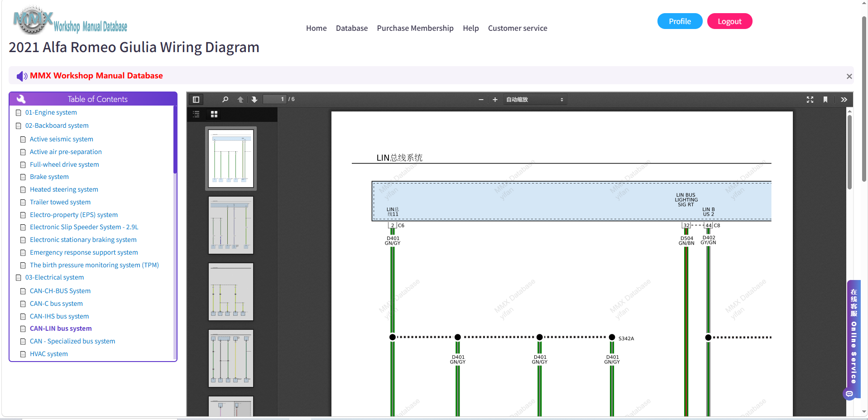
Task: Zoom in with the plus button
Action: [495, 100]
